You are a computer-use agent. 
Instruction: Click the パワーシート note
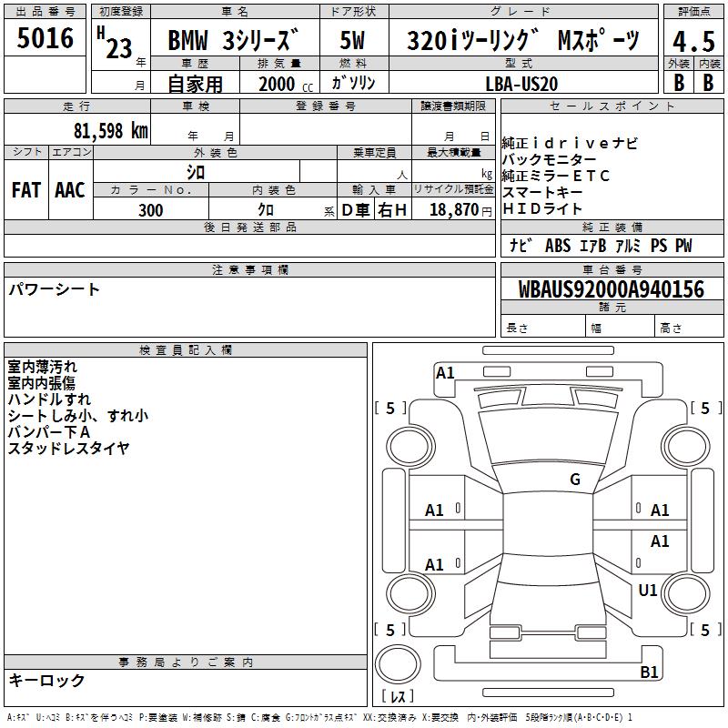[54, 289]
